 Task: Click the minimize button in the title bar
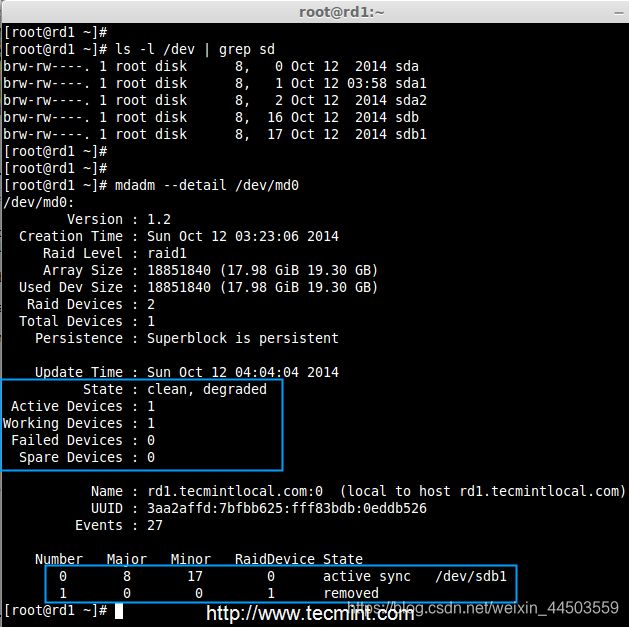pos(618,13)
